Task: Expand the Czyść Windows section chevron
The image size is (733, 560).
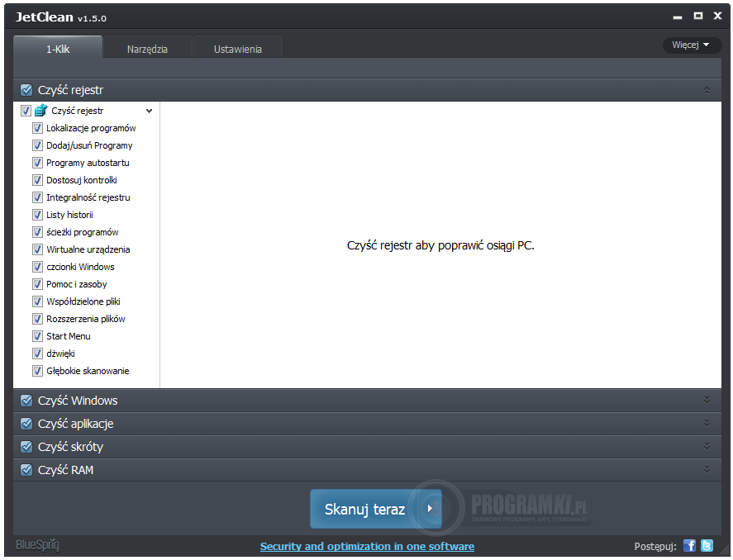Action: point(707,401)
